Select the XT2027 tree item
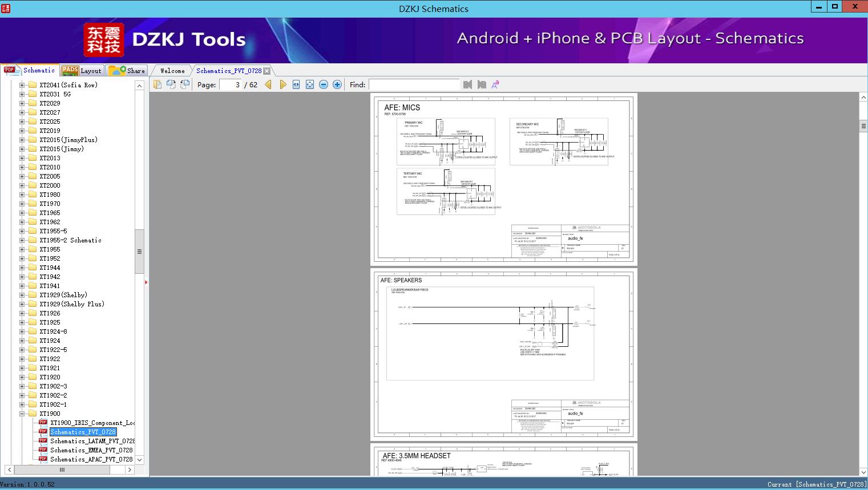 (x=50, y=112)
